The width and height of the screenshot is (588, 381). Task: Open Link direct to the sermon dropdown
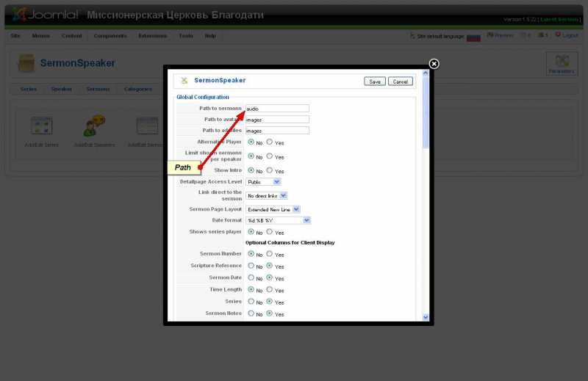[266, 195]
